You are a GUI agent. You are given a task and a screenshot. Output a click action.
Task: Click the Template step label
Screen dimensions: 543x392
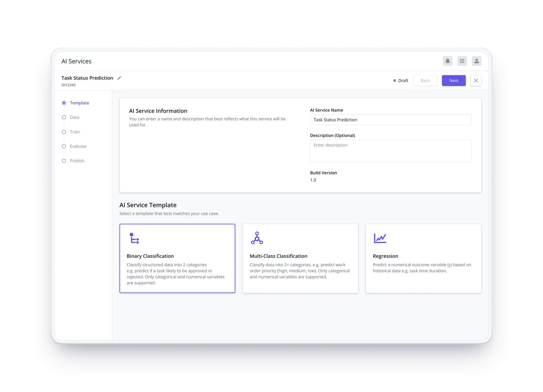pos(79,103)
